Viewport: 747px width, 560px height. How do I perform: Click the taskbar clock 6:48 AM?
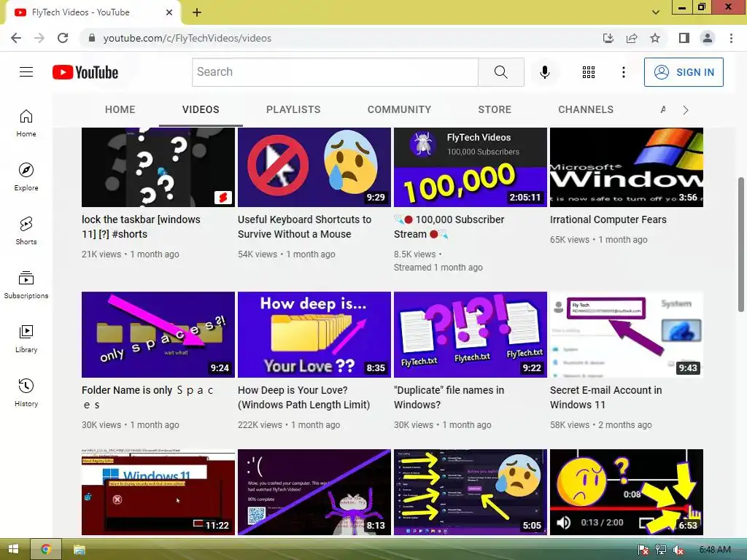pos(715,550)
